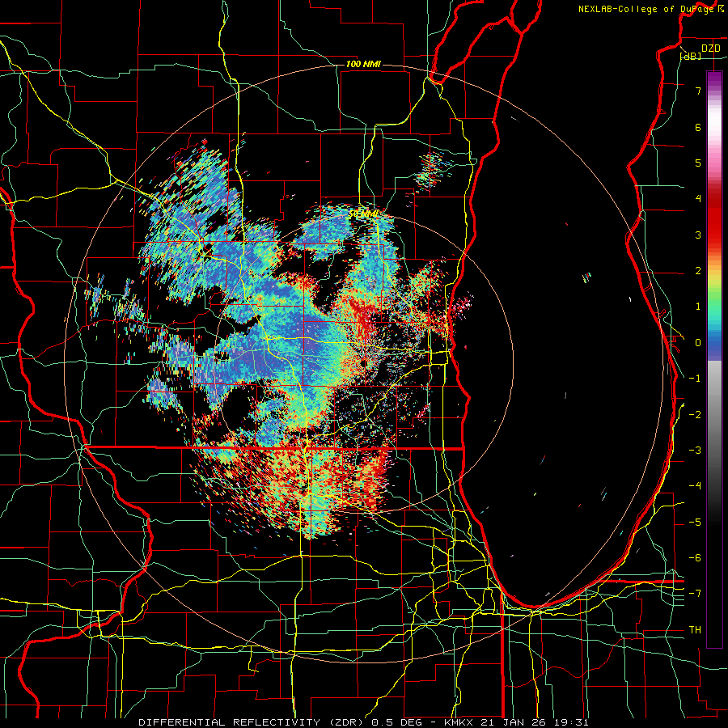Click the [dB] units label
The width and height of the screenshot is (728, 728).
pyautogui.click(x=691, y=57)
